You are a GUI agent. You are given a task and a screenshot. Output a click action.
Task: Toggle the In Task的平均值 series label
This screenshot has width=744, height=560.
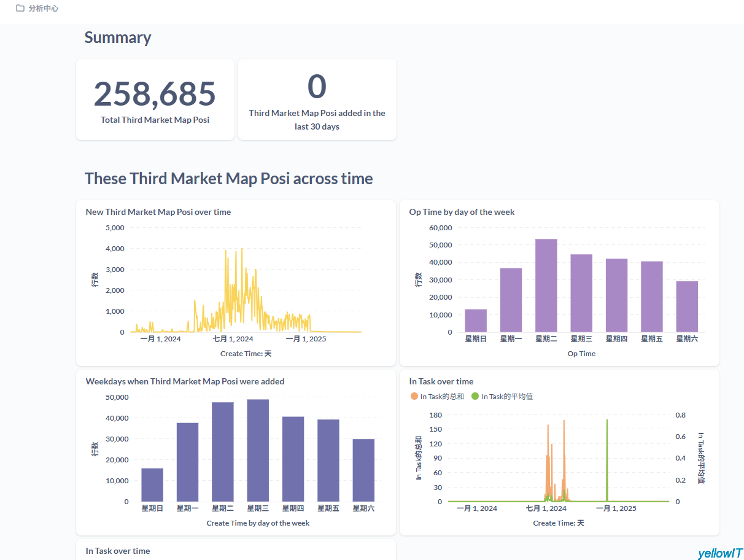(x=507, y=397)
